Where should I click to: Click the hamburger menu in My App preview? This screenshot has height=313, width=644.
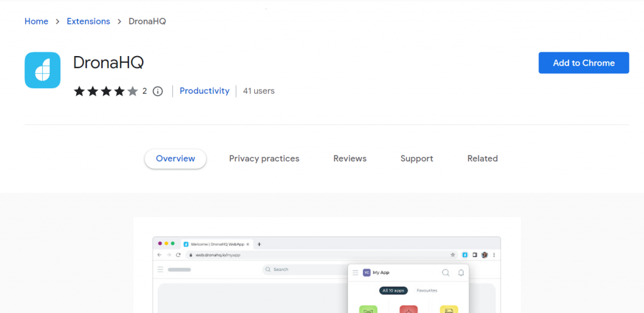coord(355,273)
